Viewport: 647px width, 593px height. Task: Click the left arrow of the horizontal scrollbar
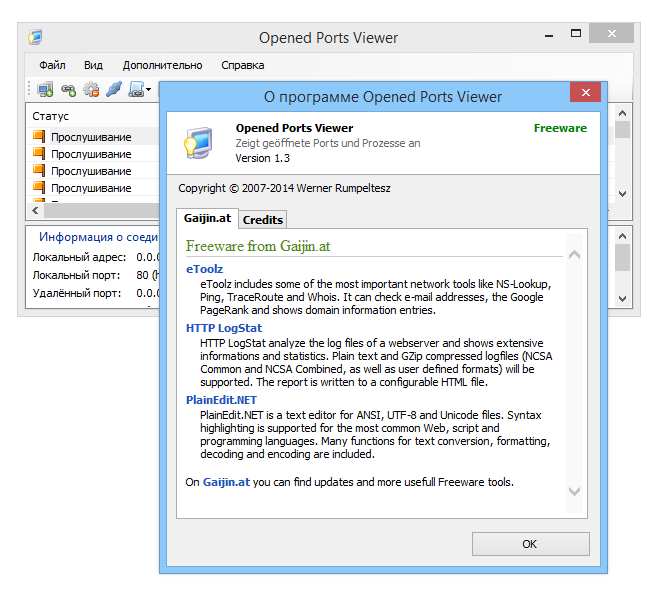click(x=35, y=211)
